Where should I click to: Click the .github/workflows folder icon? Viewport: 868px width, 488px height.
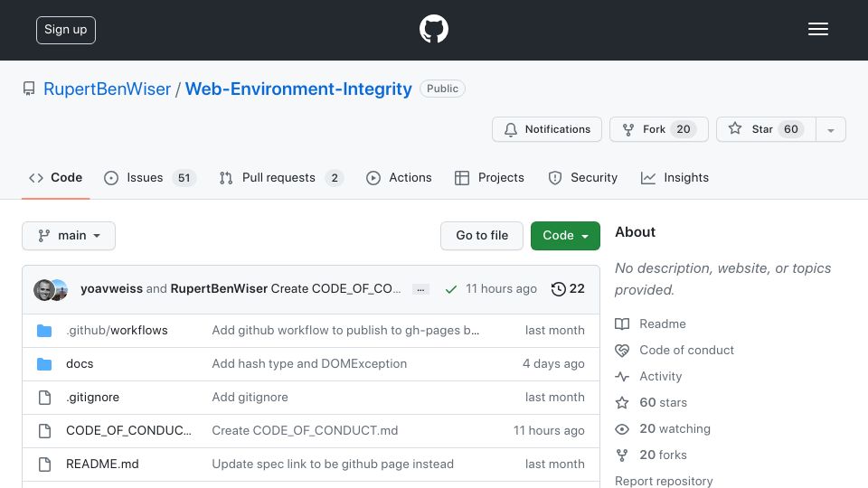pos(44,331)
